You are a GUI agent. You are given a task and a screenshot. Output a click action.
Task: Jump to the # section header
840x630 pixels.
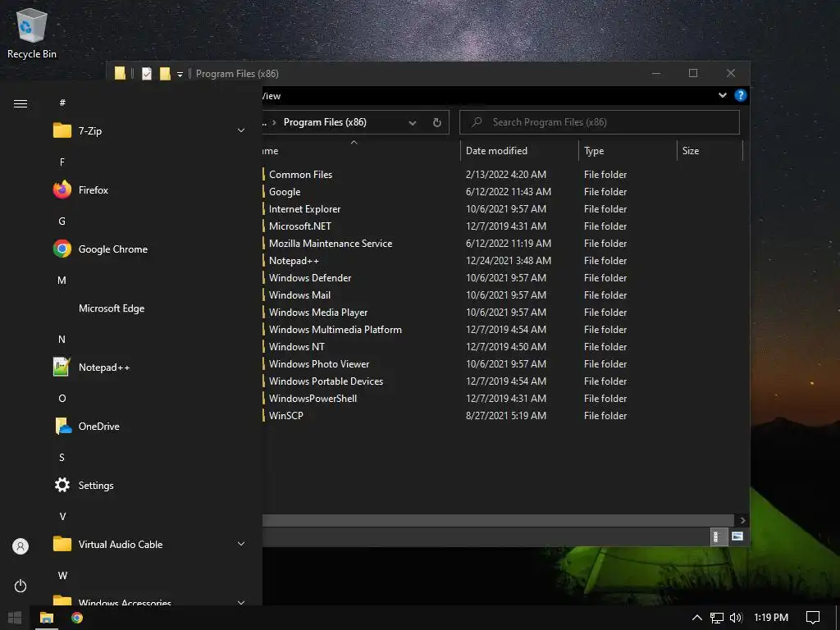[x=62, y=103]
